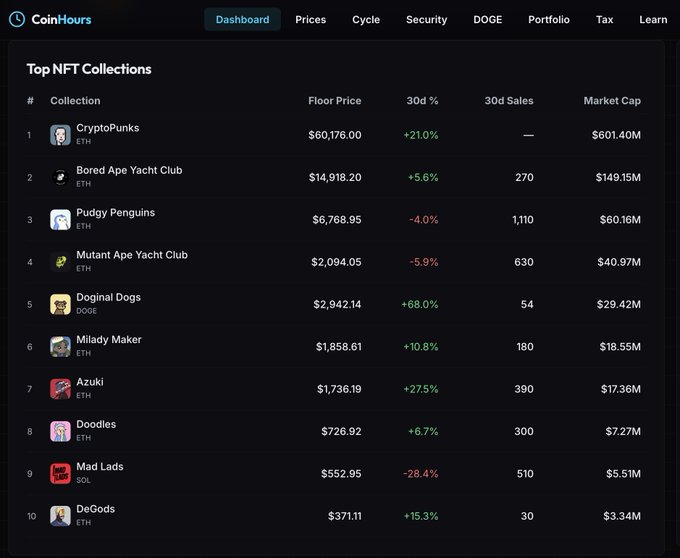This screenshot has height=558, width=680.
Task: Click the # rank column header
Action: [30, 101]
